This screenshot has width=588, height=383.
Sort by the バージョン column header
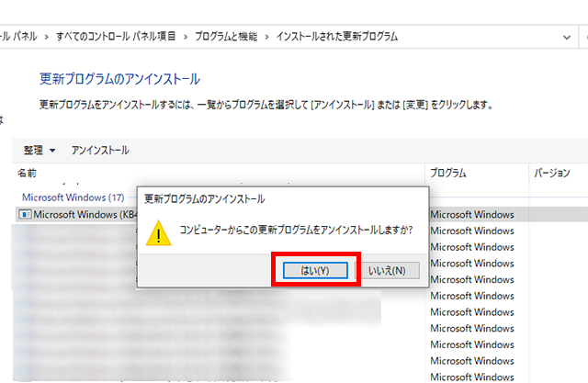click(x=551, y=173)
